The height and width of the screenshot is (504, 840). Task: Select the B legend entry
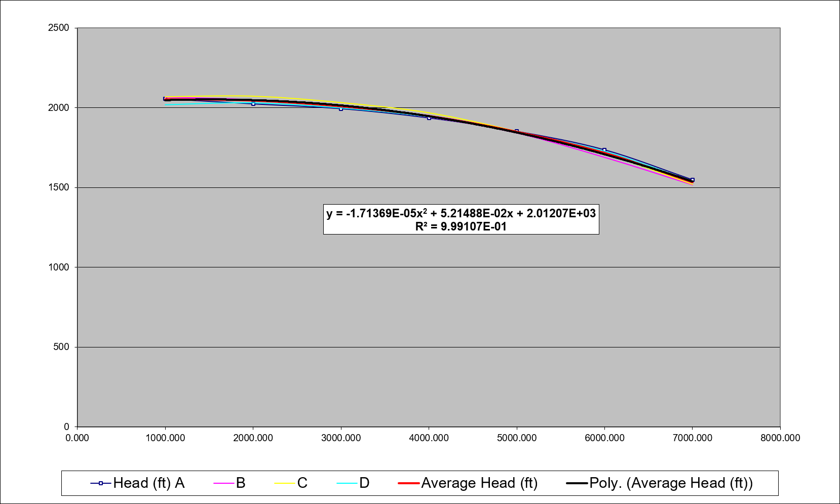click(x=230, y=483)
